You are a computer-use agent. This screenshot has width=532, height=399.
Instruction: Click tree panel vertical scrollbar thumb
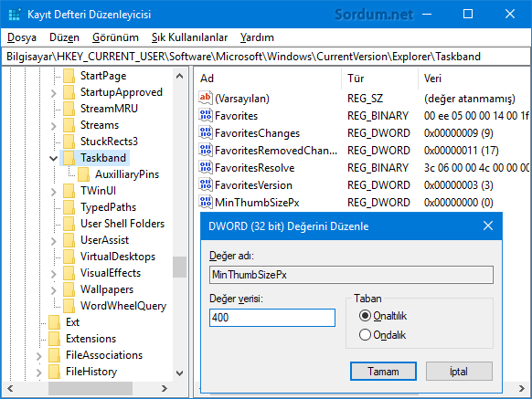coord(179,268)
